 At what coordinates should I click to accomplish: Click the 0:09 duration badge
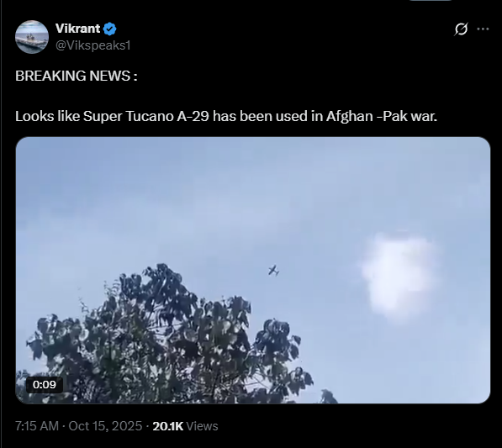pyautogui.click(x=45, y=384)
